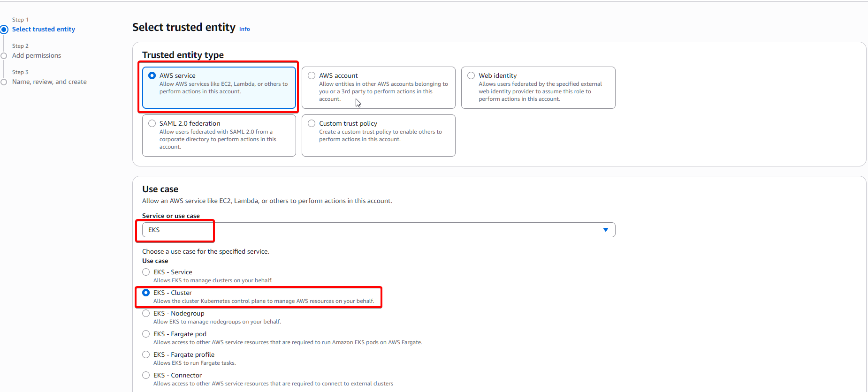Viewport: 868px width, 392px height.
Task: Choose the EKS - Service use case
Action: pyautogui.click(x=146, y=272)
